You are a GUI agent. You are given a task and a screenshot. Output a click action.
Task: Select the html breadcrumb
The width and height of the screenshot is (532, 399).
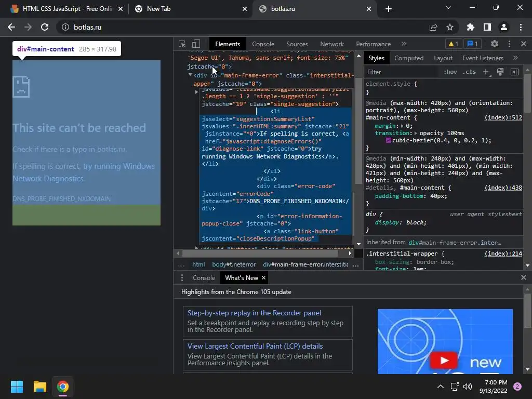pos(198,264)
